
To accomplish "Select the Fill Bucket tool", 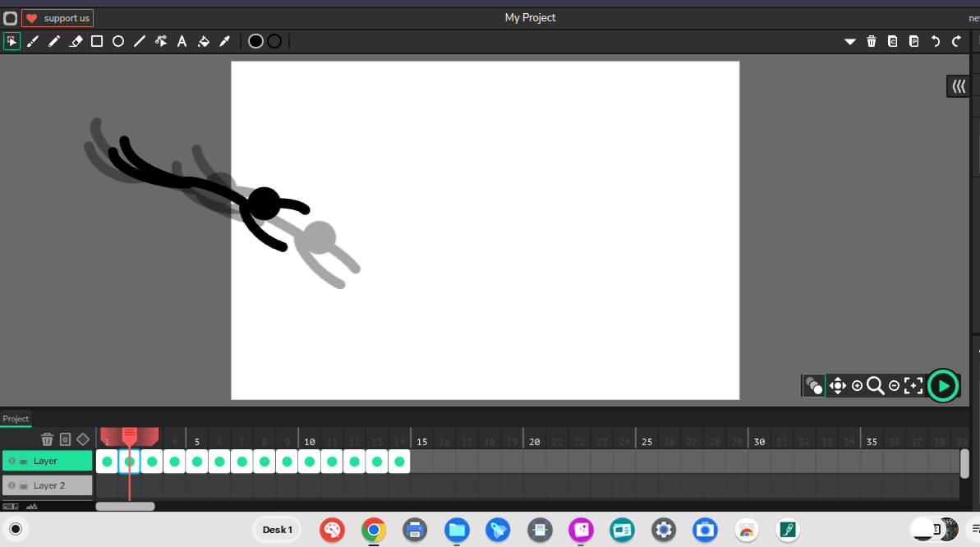I will pyautogui.click(x=204, y=41).
